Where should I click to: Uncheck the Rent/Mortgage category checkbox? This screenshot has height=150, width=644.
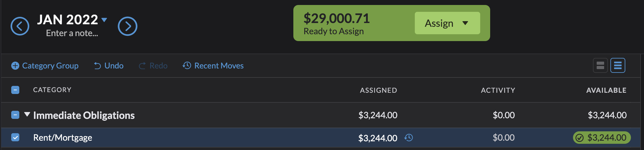(15, 138)
